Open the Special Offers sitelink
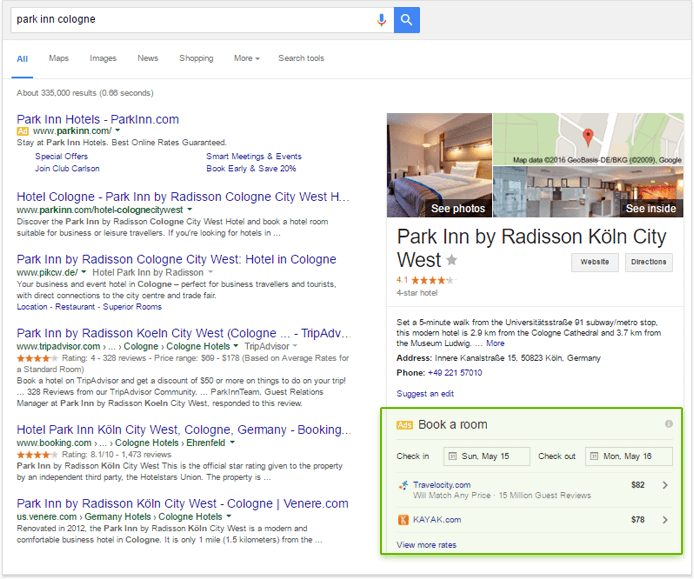Image resolution: width=694 pixels, height=579 pixels. coord(62,156)
